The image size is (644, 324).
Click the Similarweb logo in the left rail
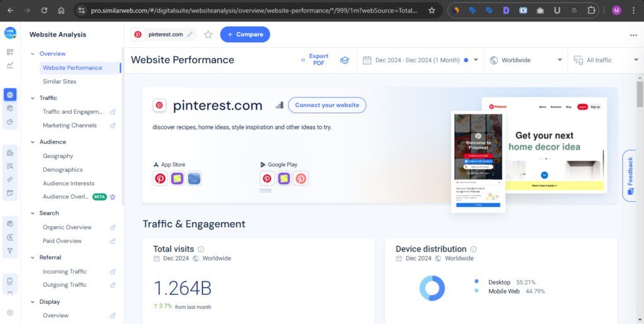point(10,33)
